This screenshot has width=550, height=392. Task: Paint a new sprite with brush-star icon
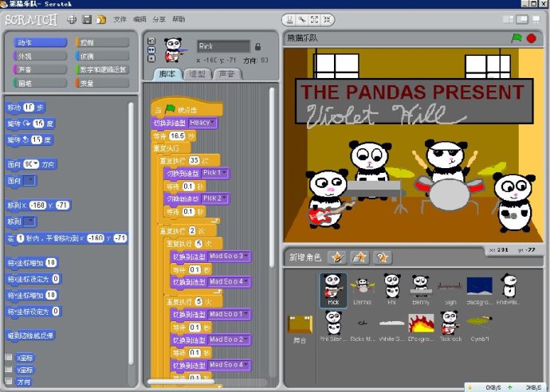coord(336,257)
